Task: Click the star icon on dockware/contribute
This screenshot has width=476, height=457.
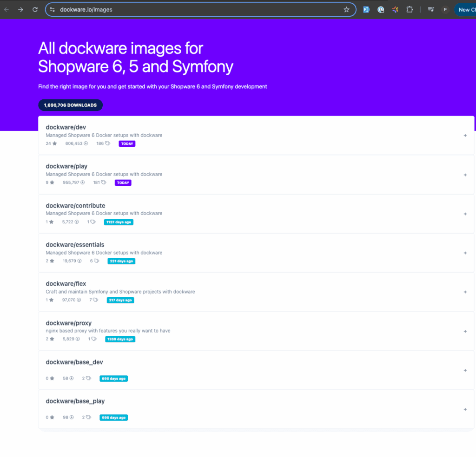Action: coord(51,222)
